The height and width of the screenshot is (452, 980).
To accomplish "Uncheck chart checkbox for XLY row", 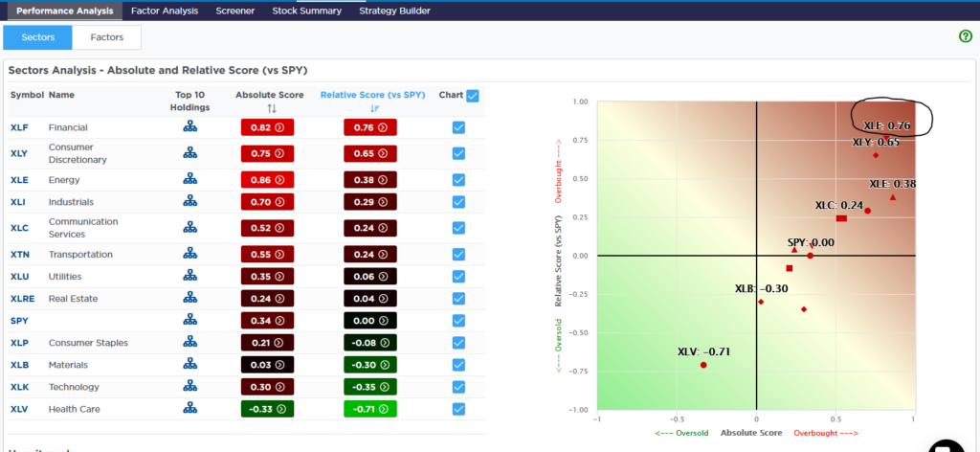I will 458,153.
